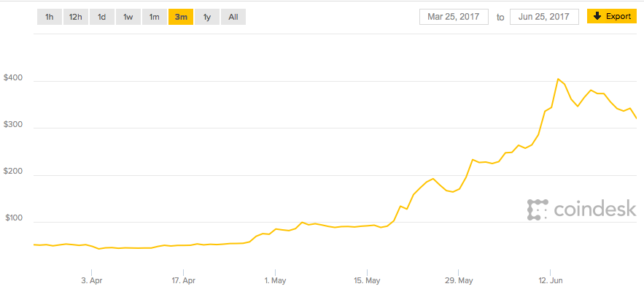The height and width of the screenshot is (300, 644).
Task: Select the 1h time range
Action: point(50,18)
